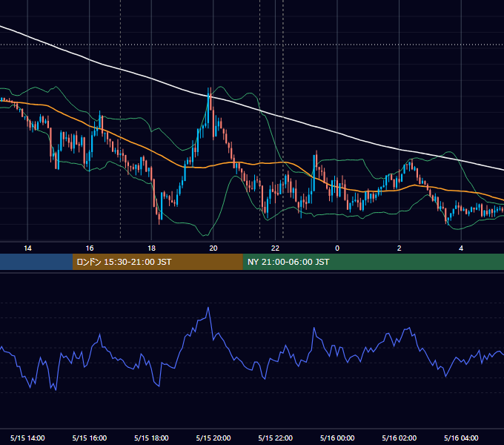
Task: Select the ロンドン 15:30-21:00 JST session bar
Action: [157, 262]
